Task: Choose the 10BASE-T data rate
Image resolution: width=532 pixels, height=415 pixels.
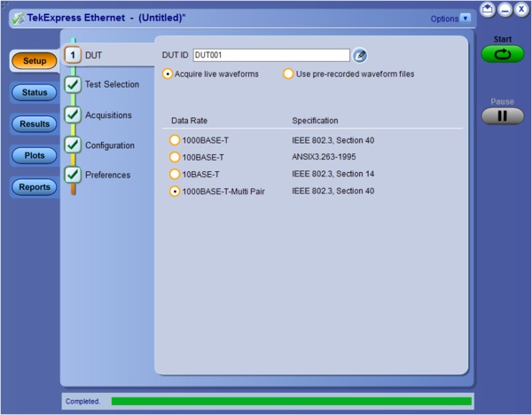Action: [x=175, y=174]
